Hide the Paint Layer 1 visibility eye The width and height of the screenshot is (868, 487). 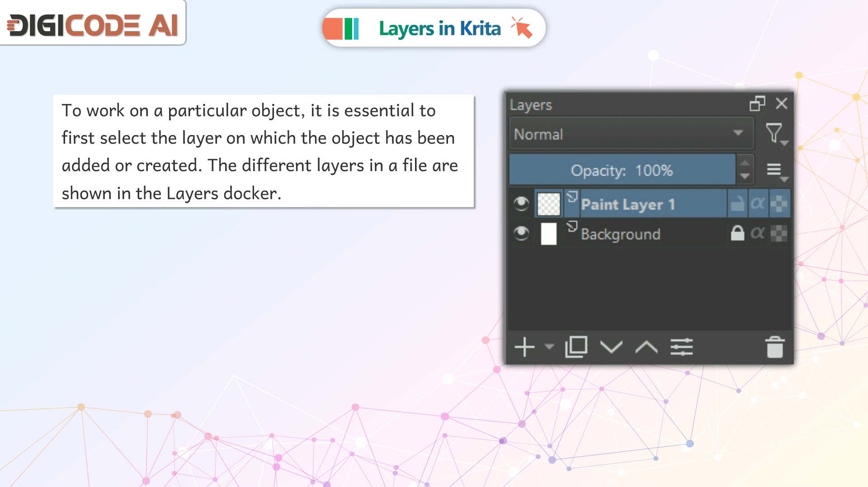click(521, 204)
